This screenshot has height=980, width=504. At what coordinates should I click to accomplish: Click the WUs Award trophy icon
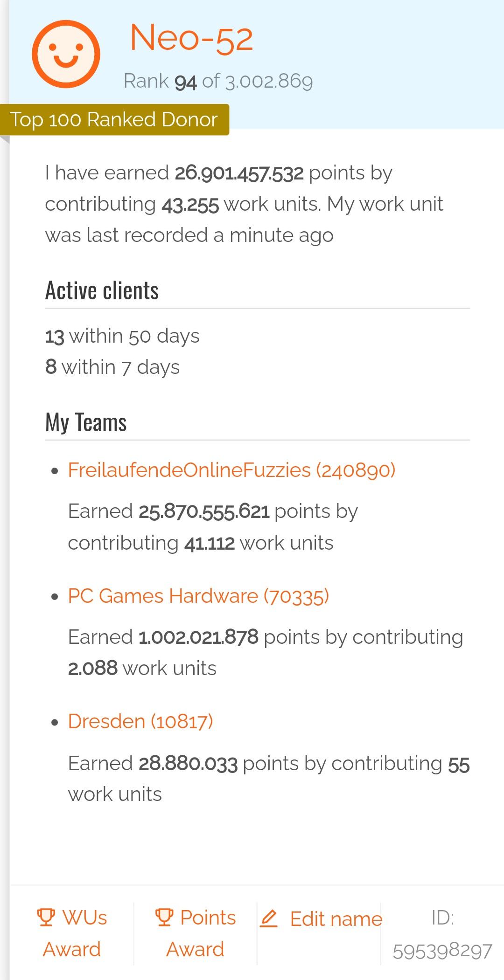[46, 917]
